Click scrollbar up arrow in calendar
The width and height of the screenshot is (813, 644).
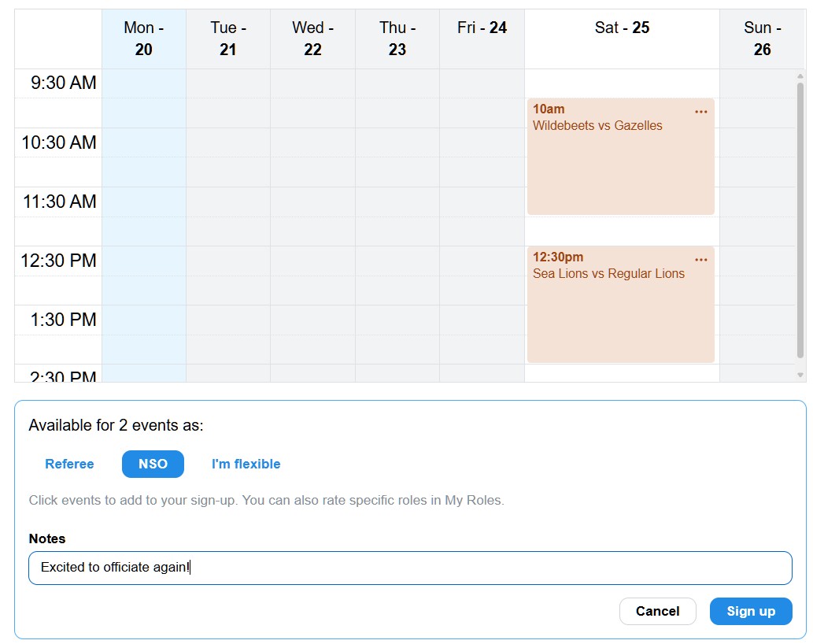pyautogui.click(x=800, y=76)
